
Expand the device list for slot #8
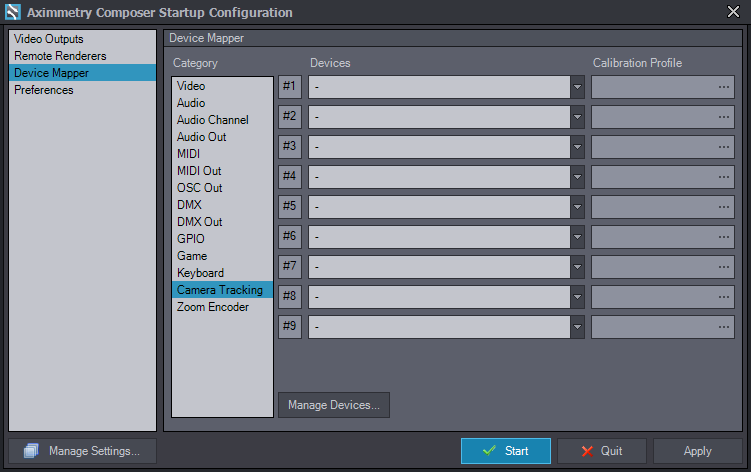577,297
